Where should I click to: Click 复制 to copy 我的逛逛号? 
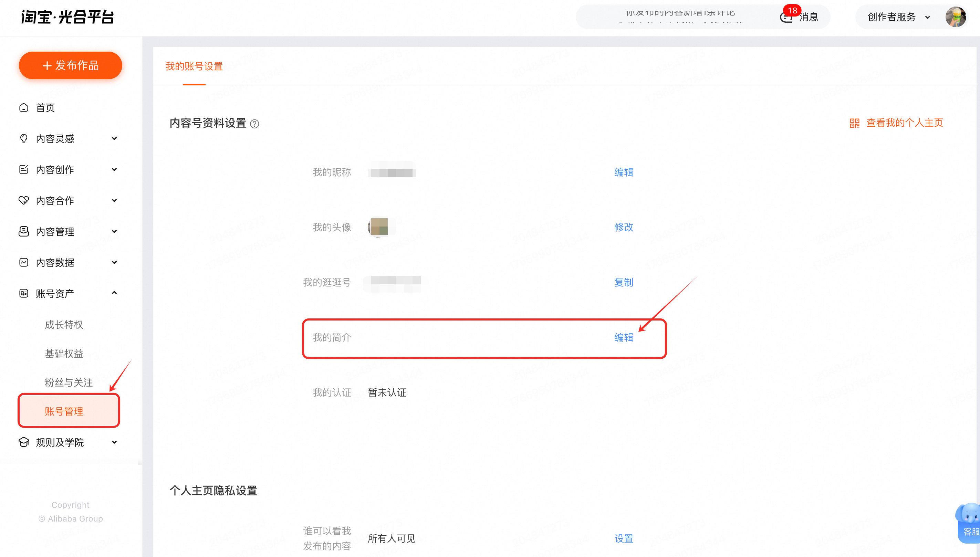point(624,282)
